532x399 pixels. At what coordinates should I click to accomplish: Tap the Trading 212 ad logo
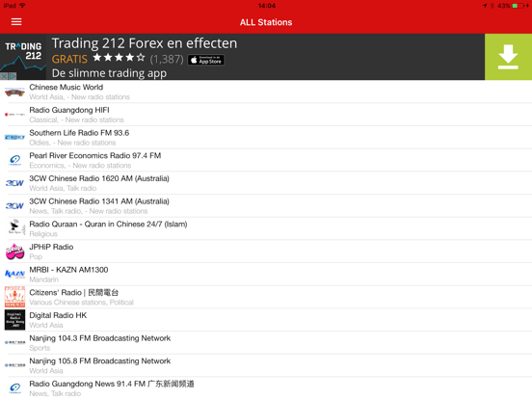pos(23,56)
